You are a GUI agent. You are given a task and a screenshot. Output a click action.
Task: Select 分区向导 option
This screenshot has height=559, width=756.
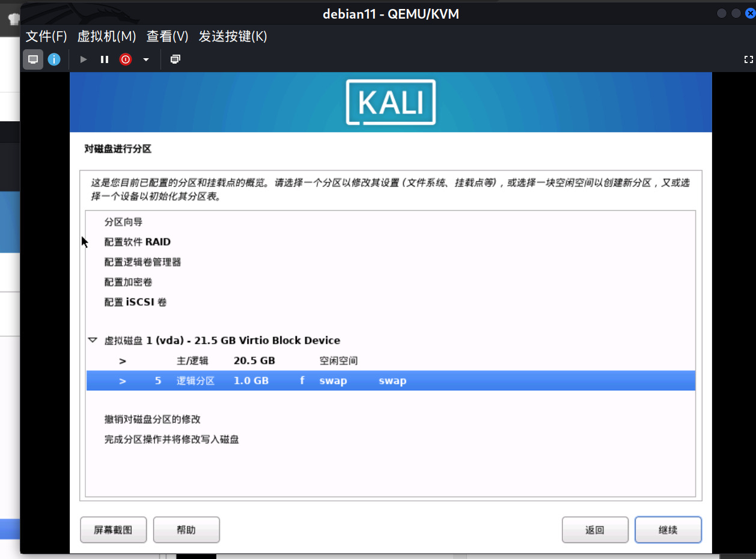[x=391, y=222]
